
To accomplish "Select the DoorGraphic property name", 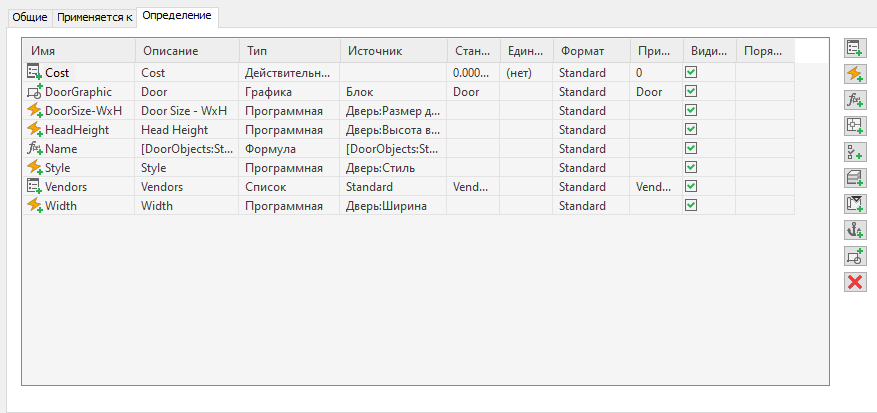I will pos(78,92).
